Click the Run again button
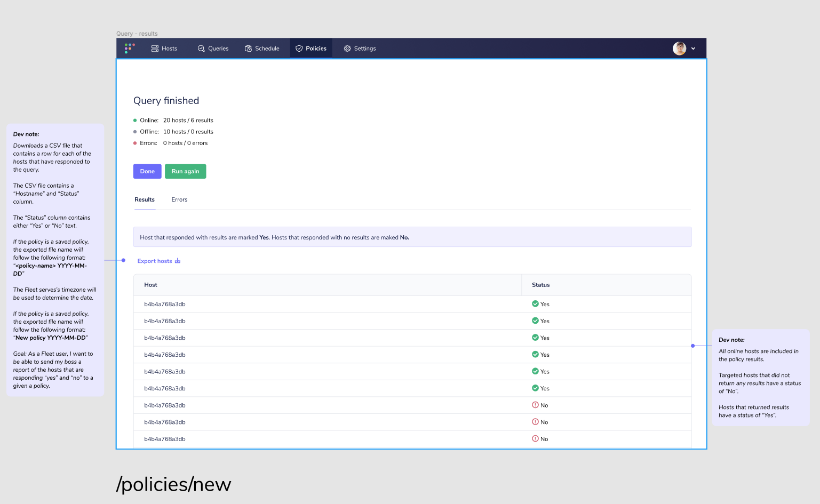 pyautogui.click(x=185, y=171)
